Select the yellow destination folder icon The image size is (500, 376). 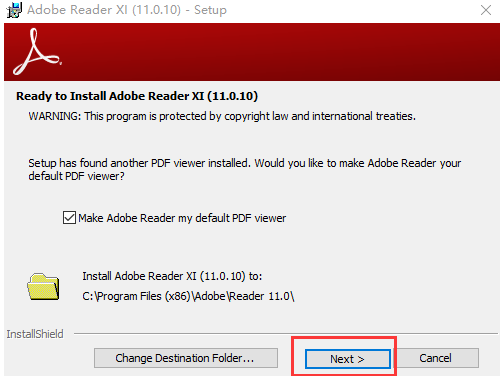(43, 287)
